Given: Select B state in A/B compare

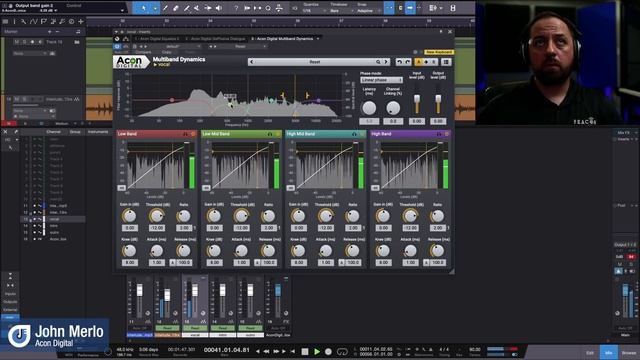Looking at the screenshot, I should 434,62.
